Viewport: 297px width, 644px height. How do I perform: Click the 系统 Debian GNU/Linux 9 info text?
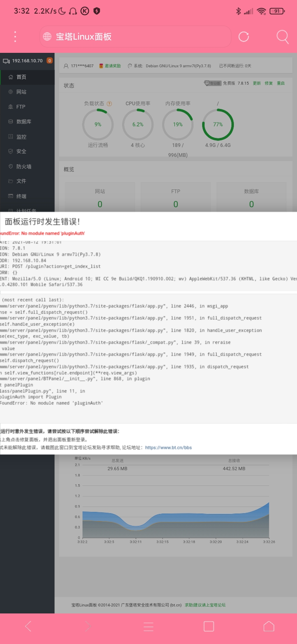pos(172,66)
